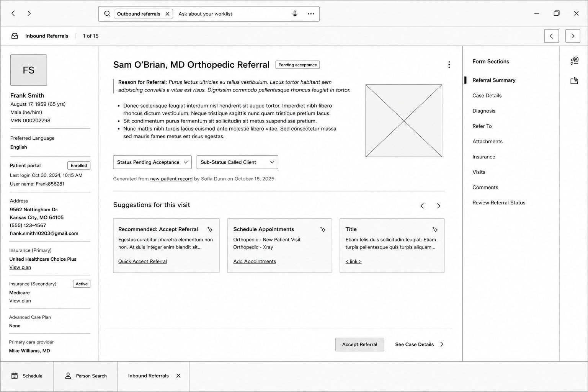This screenshot has width=588, height=392.
Task: Minimize the application window
Action: (537, 13)
